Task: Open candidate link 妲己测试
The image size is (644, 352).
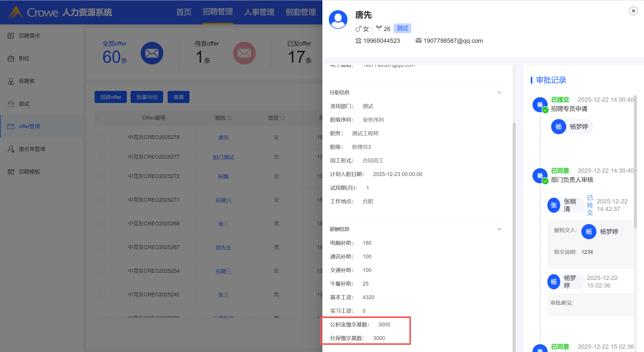Action: point(223,157)
